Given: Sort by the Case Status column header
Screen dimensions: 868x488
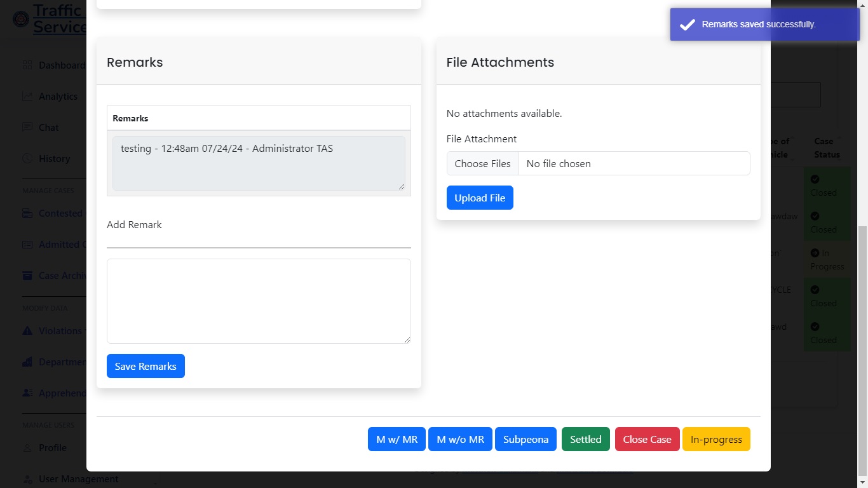Looking at the screenshot, I should click(x=826, y=147).
